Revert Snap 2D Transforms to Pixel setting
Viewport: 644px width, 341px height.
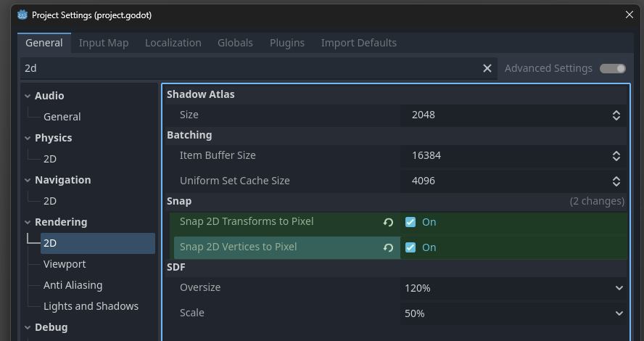388,222
